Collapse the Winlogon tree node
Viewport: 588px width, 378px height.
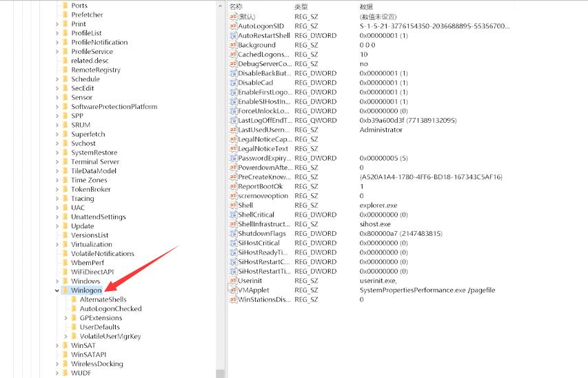pyautogui.click(x=57, y=290)
